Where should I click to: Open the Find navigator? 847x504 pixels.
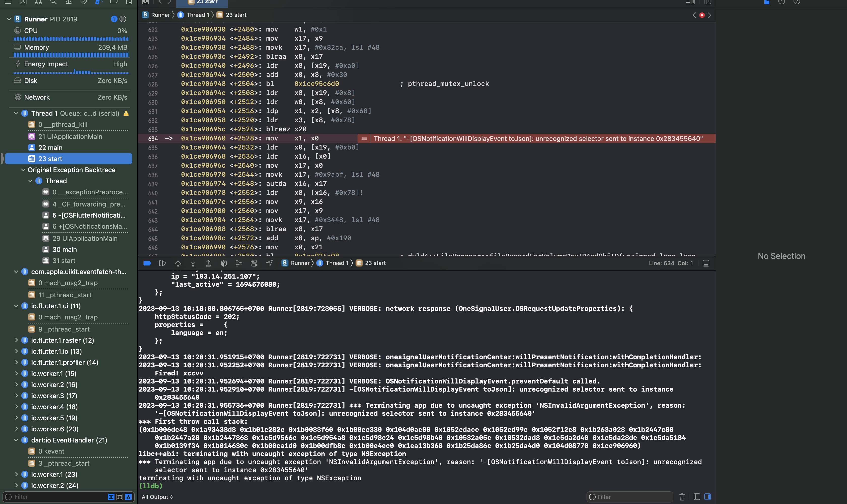point(53,2)
